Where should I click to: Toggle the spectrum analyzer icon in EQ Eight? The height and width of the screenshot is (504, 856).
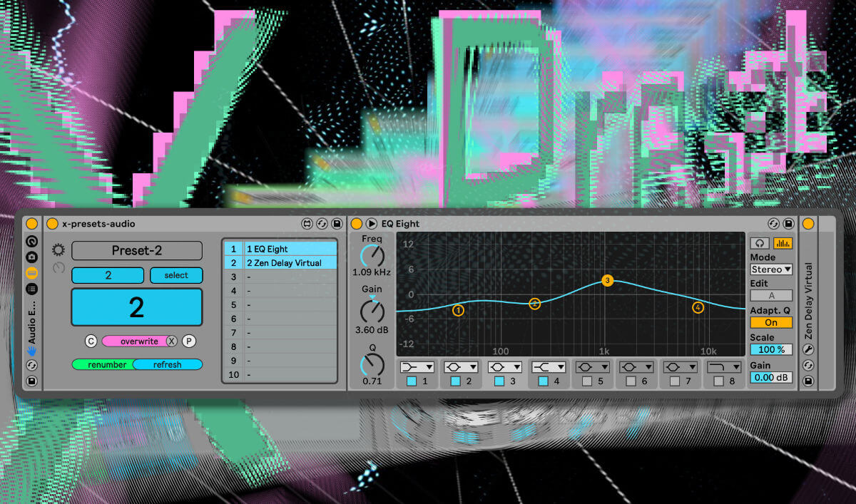pyautogui.click(x=783, y=243)
